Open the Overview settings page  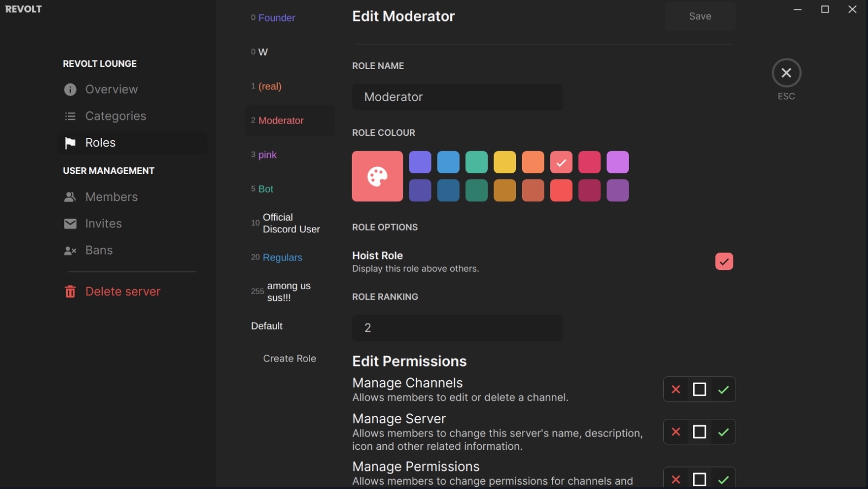[x=132, y=89]
